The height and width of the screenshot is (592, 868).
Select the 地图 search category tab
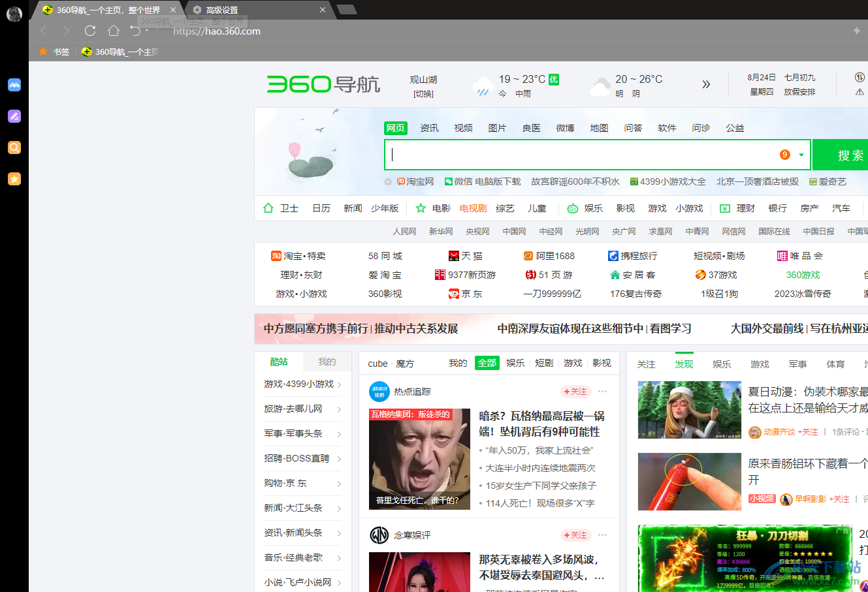coord(599,128)
